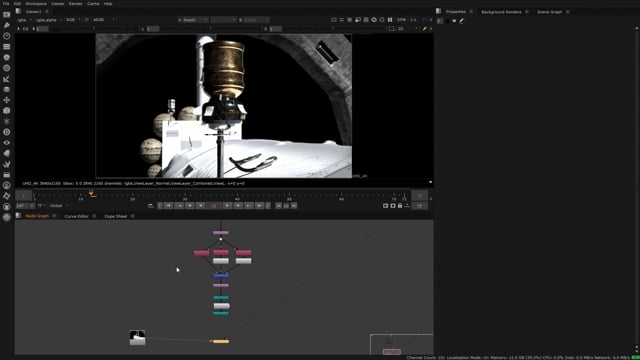Viewport: 640px width, 360px height.
Task: Open the 3D nodes toolbar menu
Action: pos(7,111)
